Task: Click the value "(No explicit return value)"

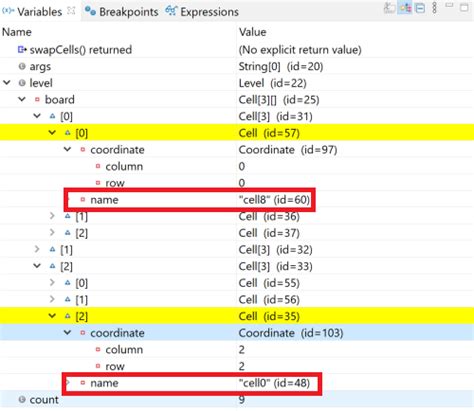Action: (300, 50)
